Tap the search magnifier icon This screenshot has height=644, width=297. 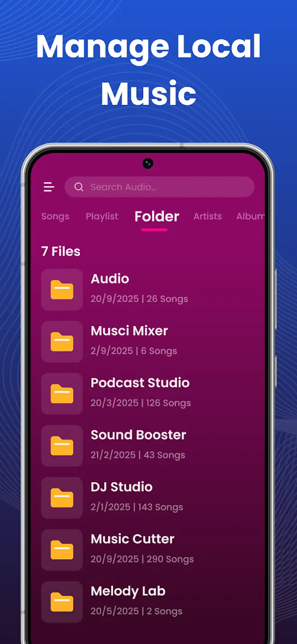click(x=79, y=187)
